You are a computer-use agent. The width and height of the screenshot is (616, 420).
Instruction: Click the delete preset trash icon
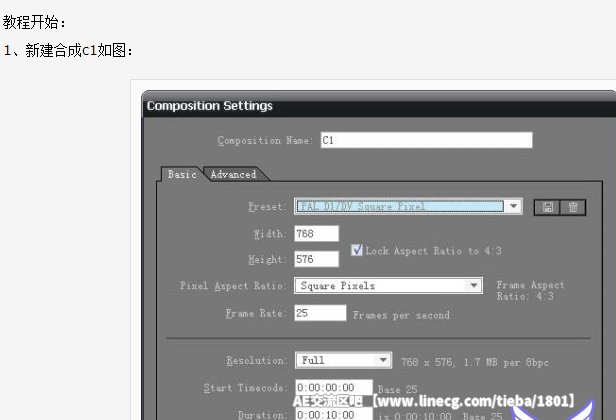[572, 207]
